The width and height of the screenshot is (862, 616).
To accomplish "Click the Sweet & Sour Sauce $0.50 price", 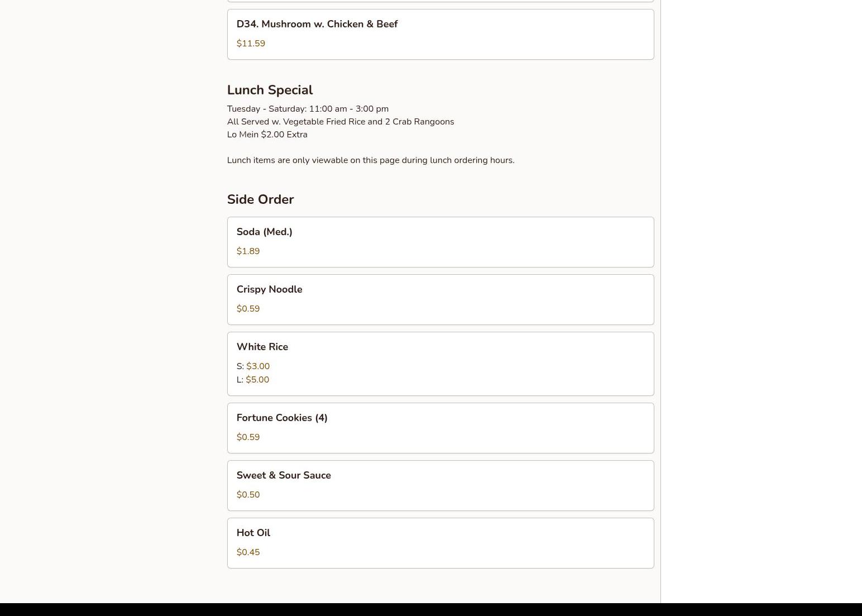I will point(248,495).
